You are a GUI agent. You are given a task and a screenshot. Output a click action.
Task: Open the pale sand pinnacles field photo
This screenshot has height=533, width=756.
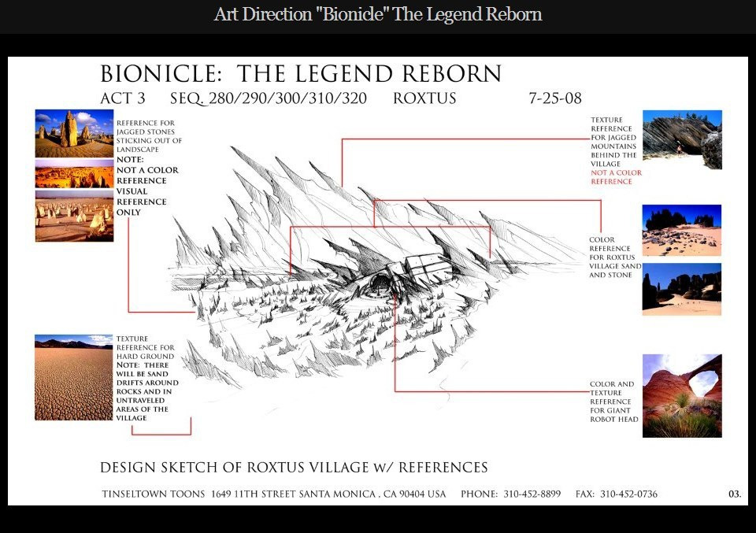(x=74, y=216)
